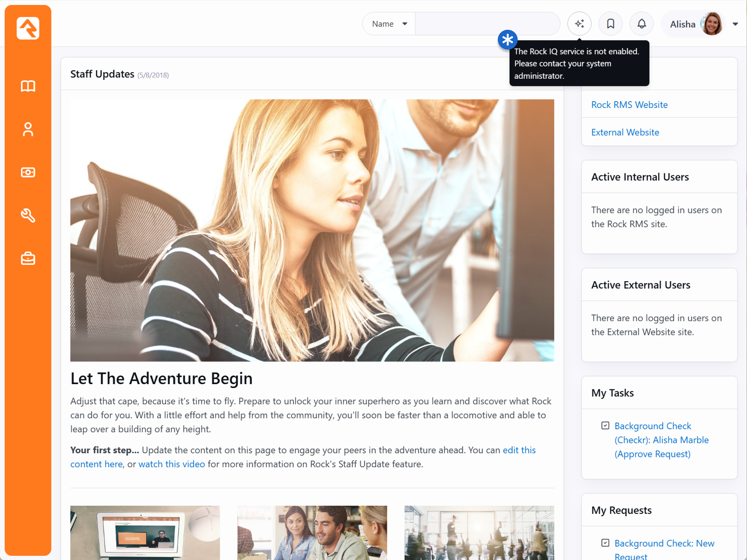Click the 'My Tasks' heading
Image resolution: width=747 pixels, height=560 pixels.
coord(612,393)
